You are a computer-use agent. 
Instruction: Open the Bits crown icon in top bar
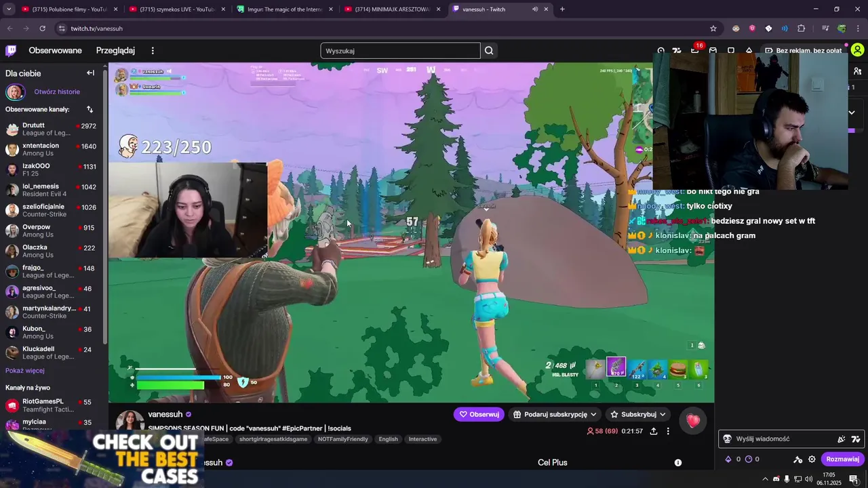(749, 51)
